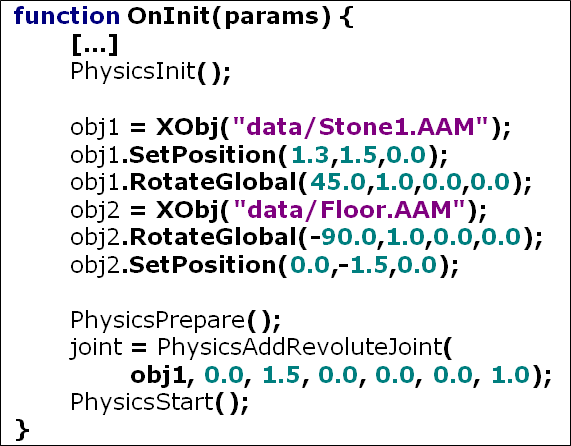Click the "data/Stone1.AAM" string

click(360, 127)
